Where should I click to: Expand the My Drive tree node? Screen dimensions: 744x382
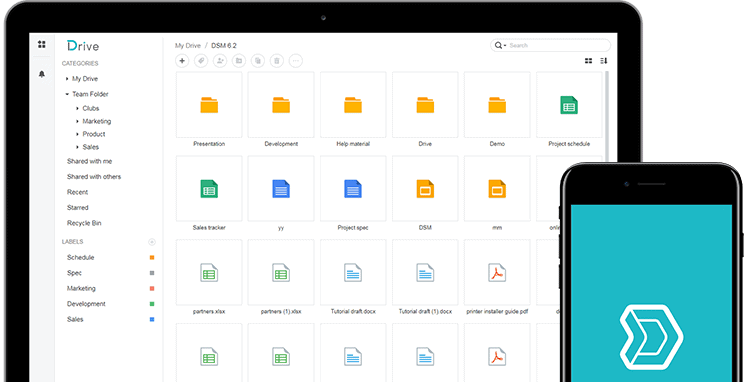(67, 79)
